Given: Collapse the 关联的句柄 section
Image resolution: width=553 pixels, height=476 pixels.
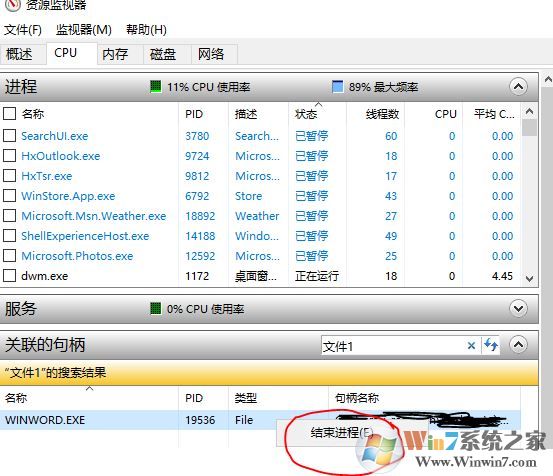Looking at the screenshot, I should [x=518, y=344].
